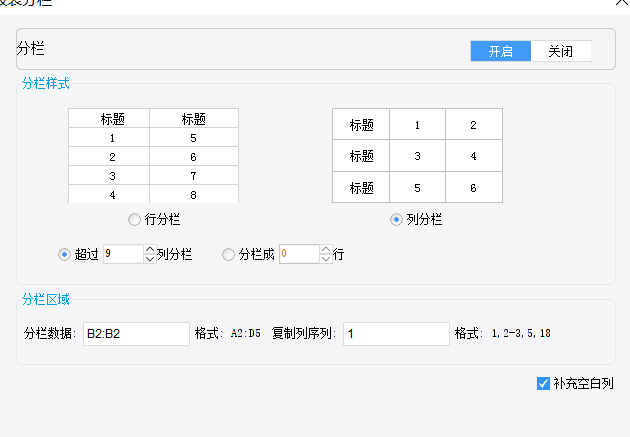Choose the 分栏成 行 radio button

pyautogui.click(x=228, y=254)
